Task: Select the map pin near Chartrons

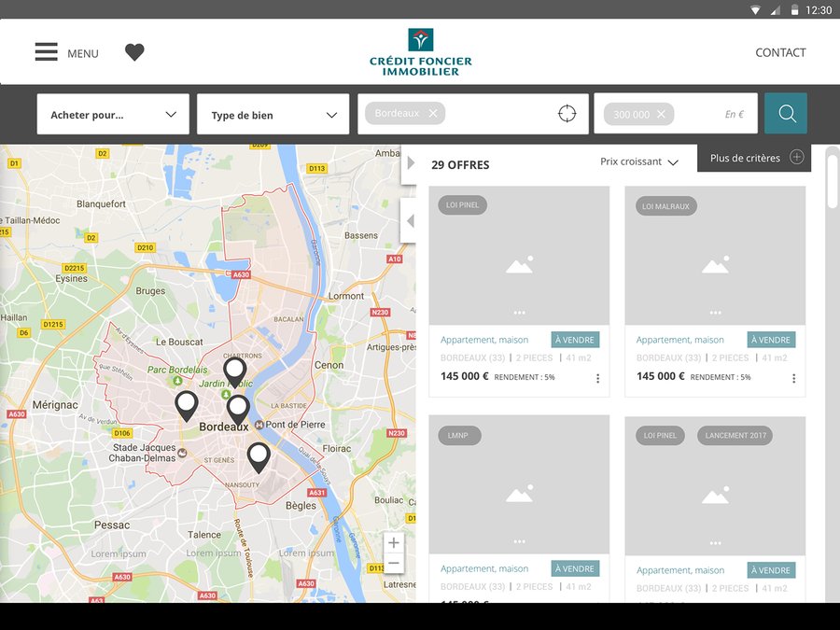Action: (x=234, y=371)
